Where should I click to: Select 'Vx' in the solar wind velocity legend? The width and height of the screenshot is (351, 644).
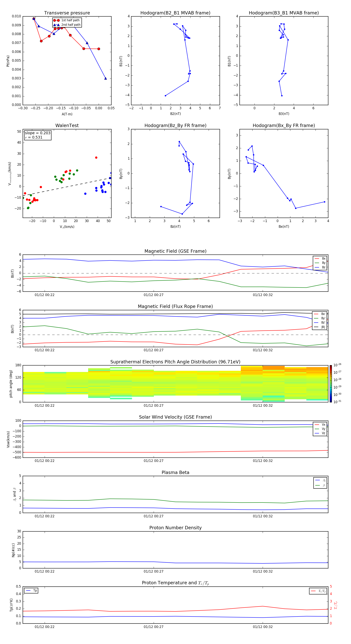tap(320, 424)
